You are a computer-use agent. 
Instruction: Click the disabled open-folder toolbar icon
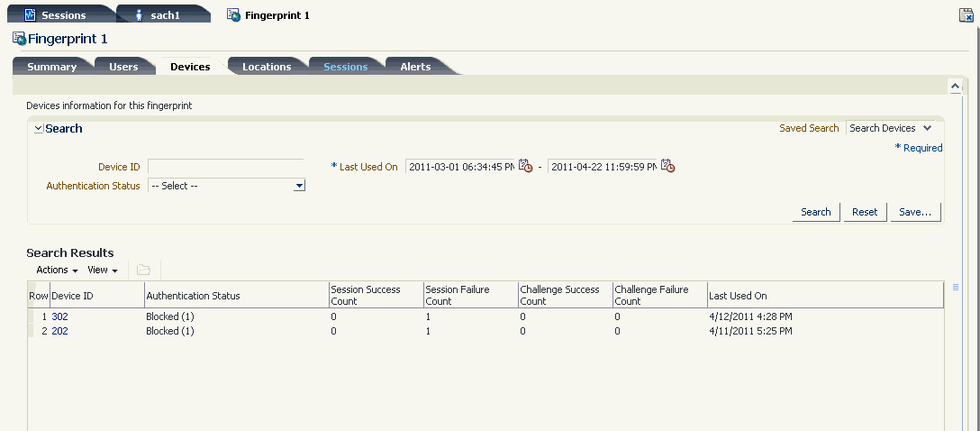[144, 270]
